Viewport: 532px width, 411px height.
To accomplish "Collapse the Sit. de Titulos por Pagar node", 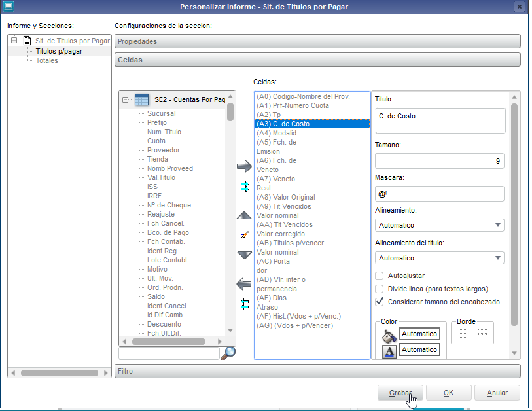I will (x=14, y=41).
